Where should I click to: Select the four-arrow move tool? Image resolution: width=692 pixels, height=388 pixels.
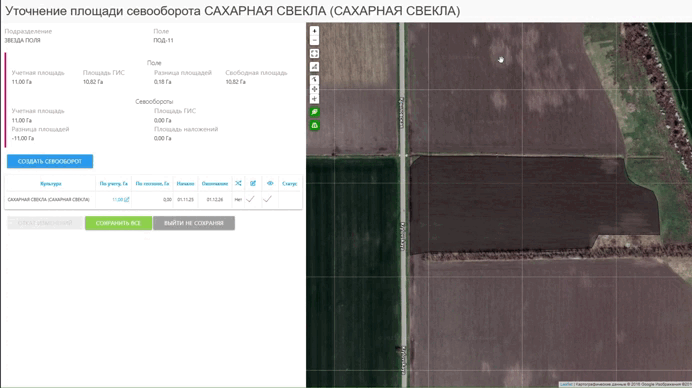(314, 89)
